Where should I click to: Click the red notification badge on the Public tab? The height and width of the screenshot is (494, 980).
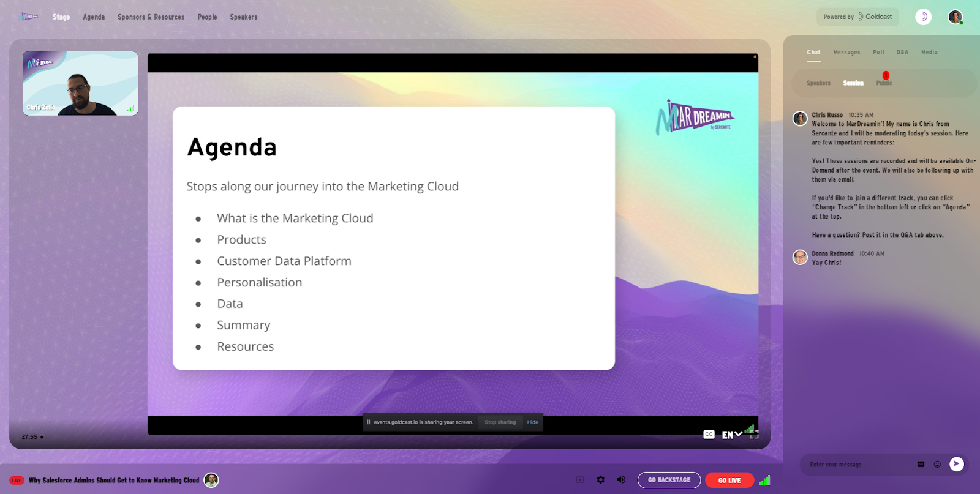point(886,75)
